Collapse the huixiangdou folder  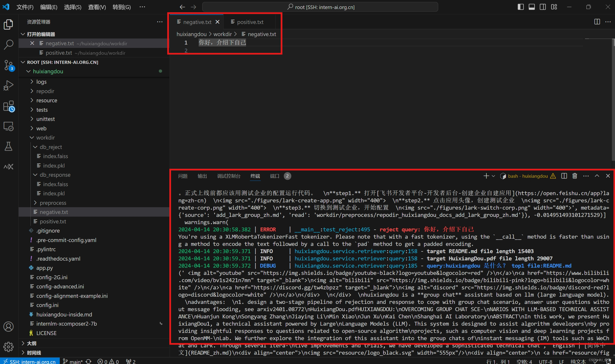(x=94, y=71)
